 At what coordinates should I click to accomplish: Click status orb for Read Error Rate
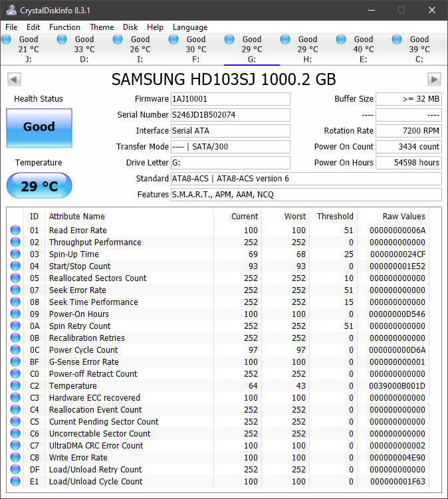(x=15, y=230)
